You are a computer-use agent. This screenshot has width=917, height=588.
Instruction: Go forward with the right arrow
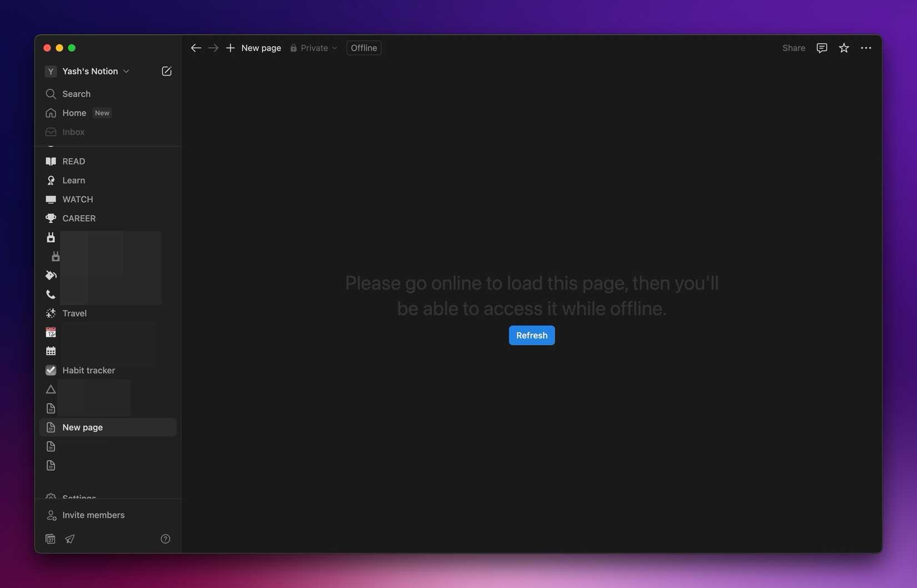[x=213, y=48]
